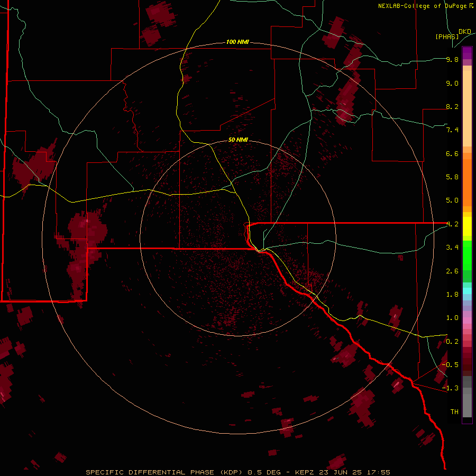476x476 pixels.
Task: Click the 9.8 value on the color scale
Action: coord(452,59)
